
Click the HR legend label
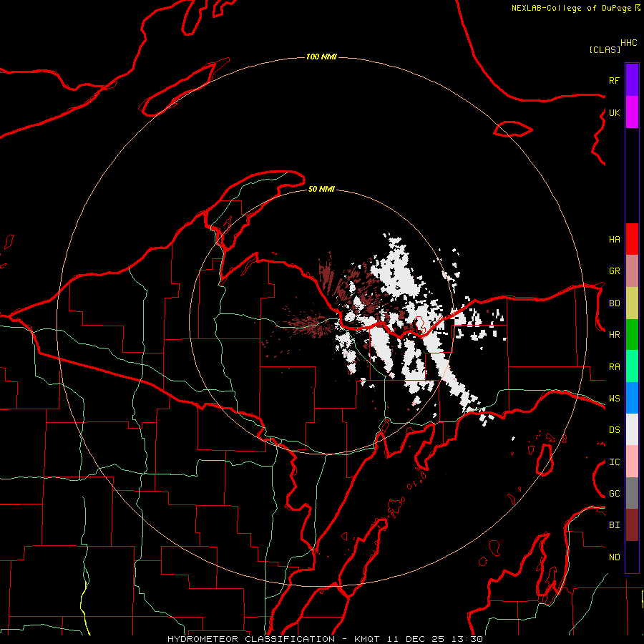(614, 335)
